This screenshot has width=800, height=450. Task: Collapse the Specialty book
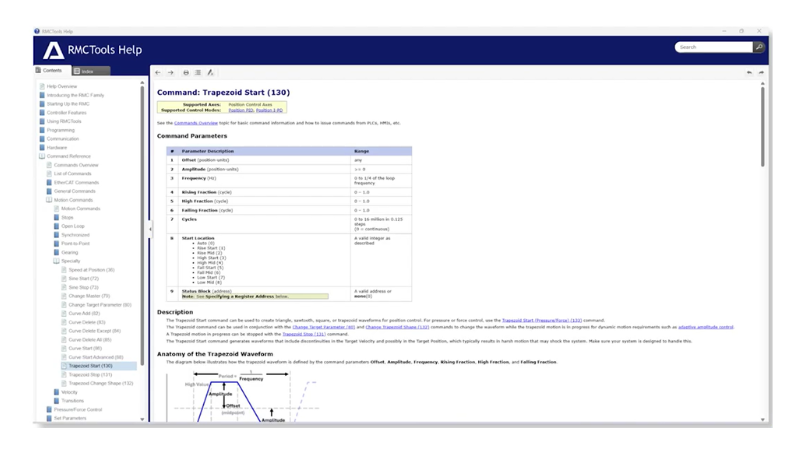tap(57, 261)
